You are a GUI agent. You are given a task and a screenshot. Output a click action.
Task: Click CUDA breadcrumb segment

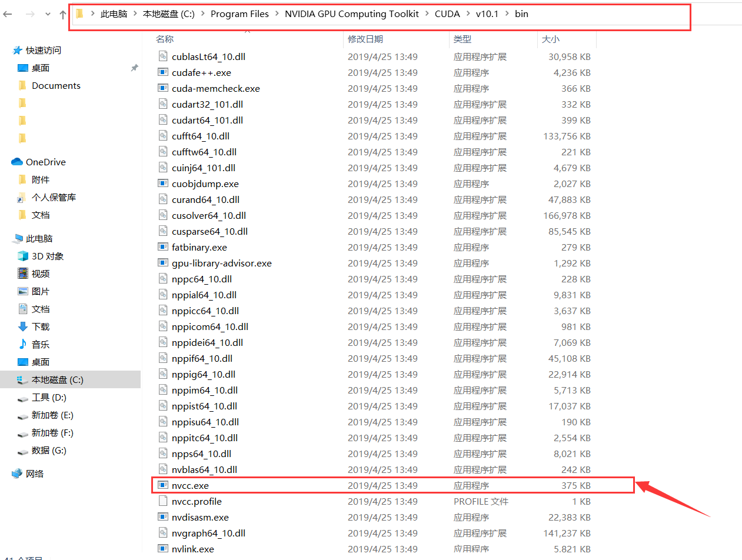[447, 14]
